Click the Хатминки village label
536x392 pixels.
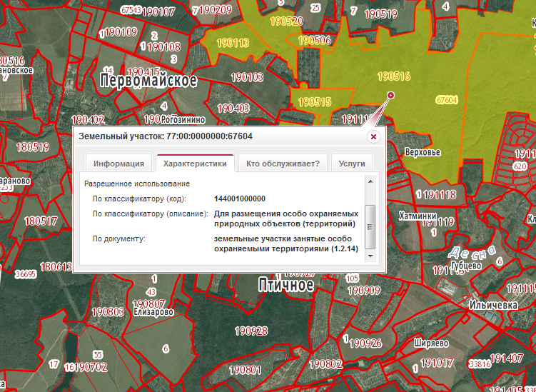coord(418,216)
